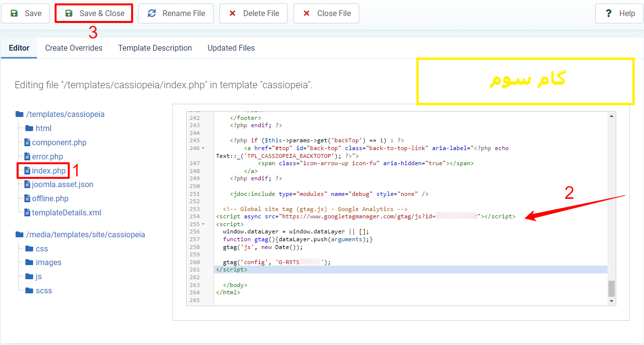
Task: Click the Close File button
Action: click(326, 14)
